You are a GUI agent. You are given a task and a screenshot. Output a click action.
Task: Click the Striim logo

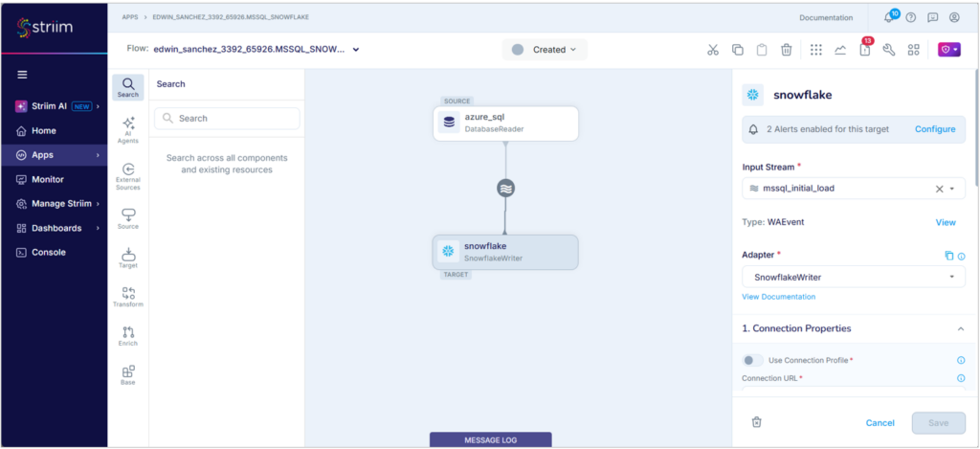[44, 27]
